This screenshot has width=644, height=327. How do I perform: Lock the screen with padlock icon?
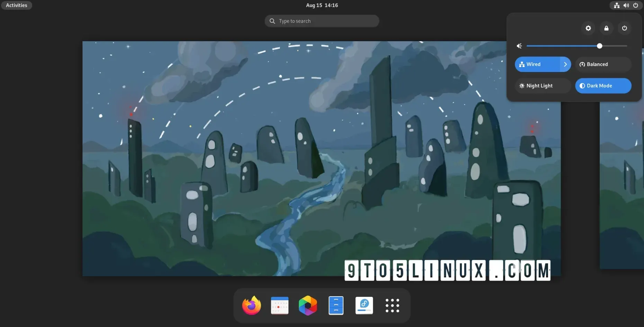(606, 28)
